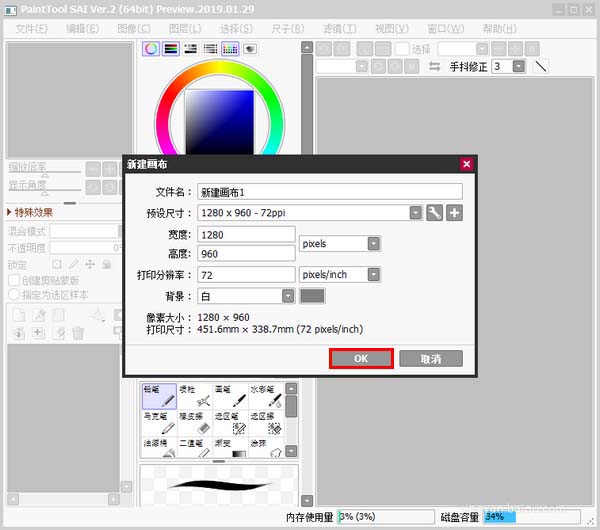This screenshot has width=600, height=530.
Task: Open the 图像(C) menu
Action: (134, 29)
